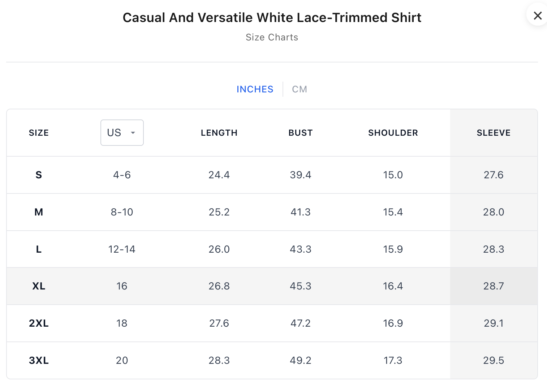Close the size chart dialog
This screenshot has height=392, width=547.
pos(538,16)
